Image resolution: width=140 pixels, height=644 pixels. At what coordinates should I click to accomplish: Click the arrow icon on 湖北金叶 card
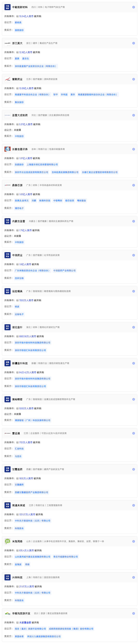point(133,327)
